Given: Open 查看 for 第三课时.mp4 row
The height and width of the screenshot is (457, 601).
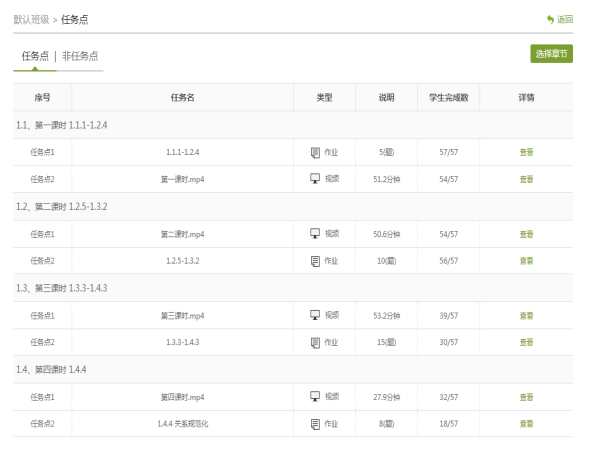Looking at the screenshot, I should pos(526,315).
